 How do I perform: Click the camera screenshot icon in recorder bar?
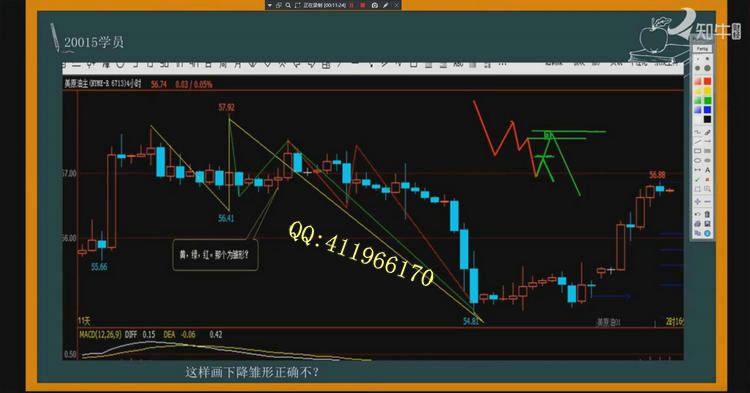(x=375, y=5)
